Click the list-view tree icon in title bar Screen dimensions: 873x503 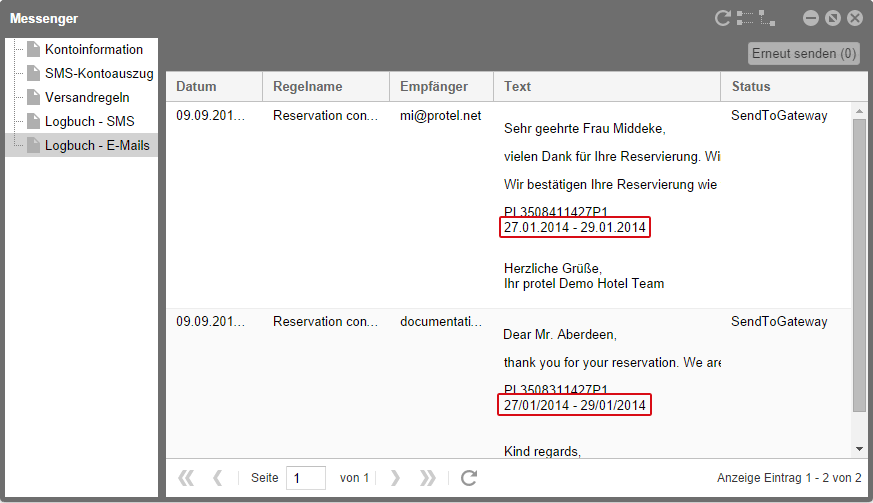[746, 18]
